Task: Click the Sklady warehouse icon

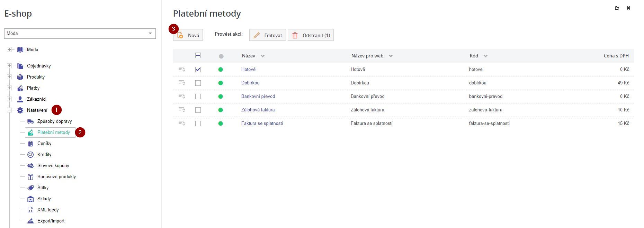Action: [x=30, y=199]
